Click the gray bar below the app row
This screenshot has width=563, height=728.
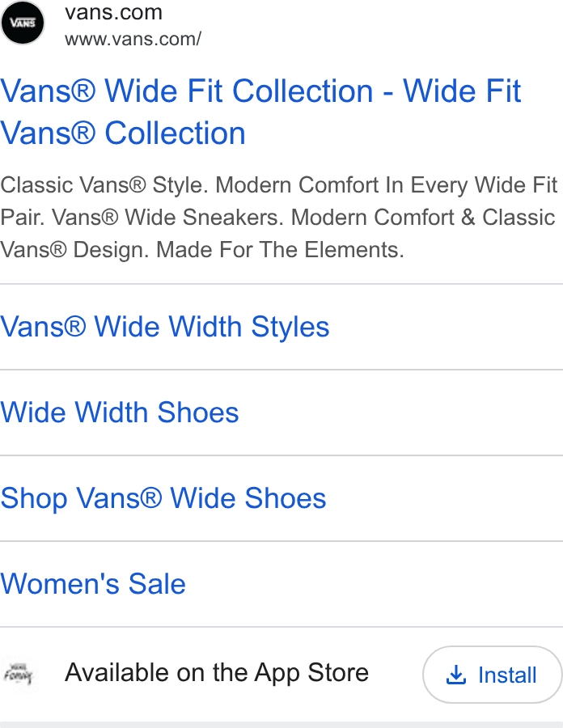tap(281, 725)
